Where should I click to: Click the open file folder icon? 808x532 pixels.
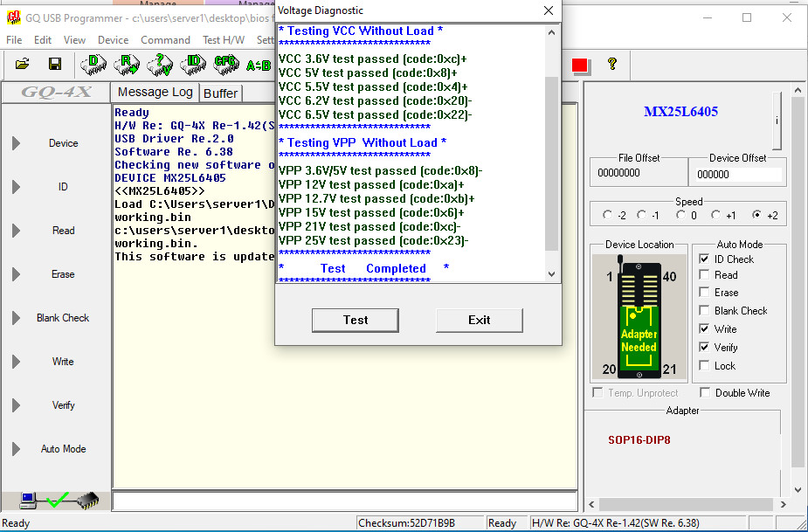tap(23, 65)
